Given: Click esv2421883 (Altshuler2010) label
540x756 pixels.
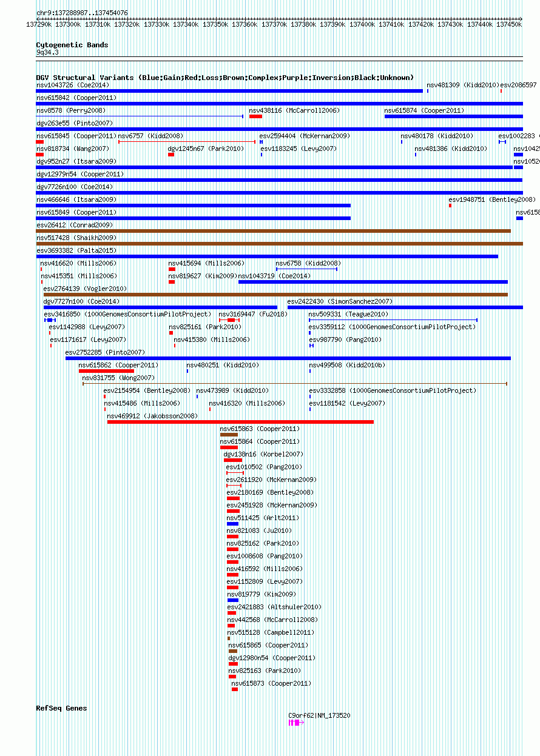Looking at the screenshot, I should [274, 607].
